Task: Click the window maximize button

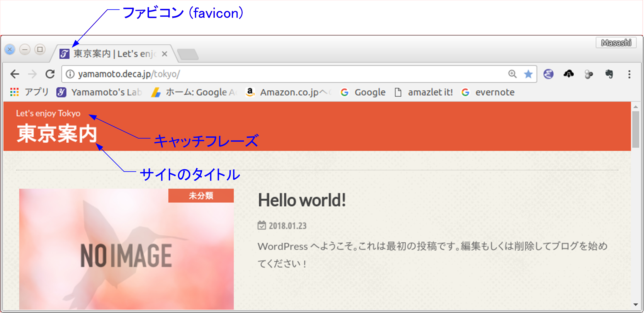Action: tap(40, 49)
